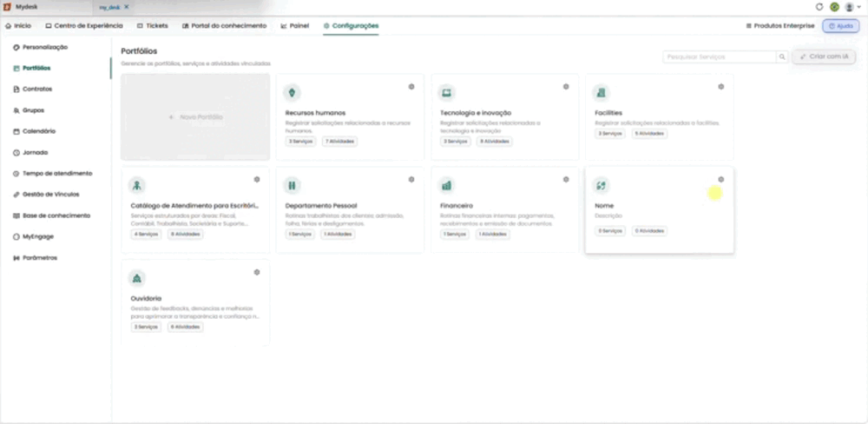
Task: Open settings gear on Tecnologia e inovação card
Action: [566, 87]
